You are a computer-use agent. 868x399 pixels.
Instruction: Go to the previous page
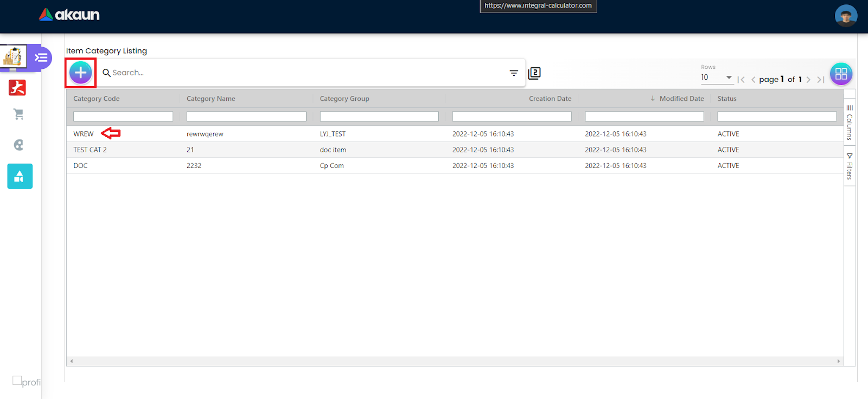point(753,80)
